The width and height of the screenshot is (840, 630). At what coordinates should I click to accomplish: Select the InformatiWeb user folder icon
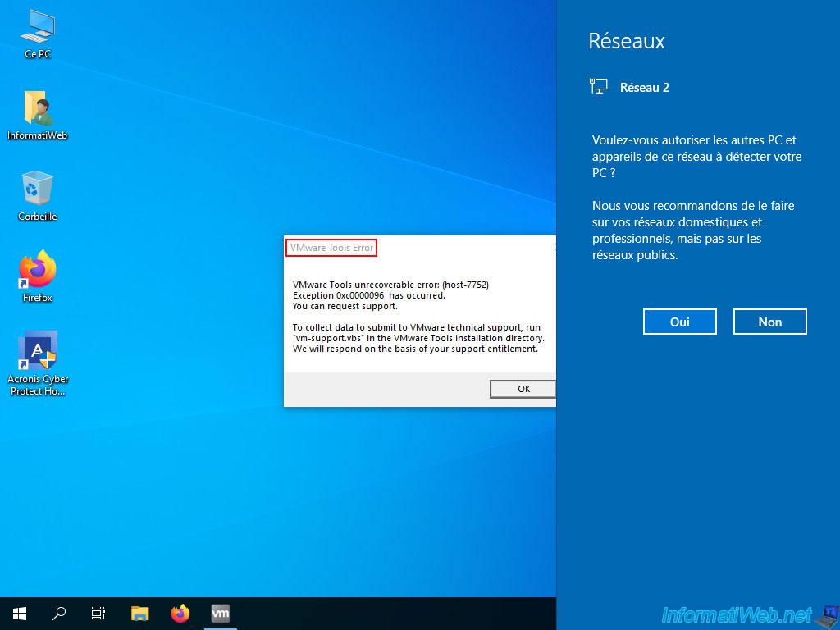click(38, 115)
